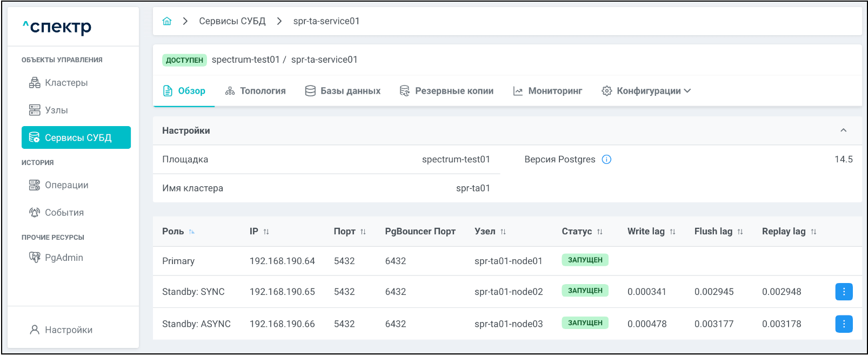Go to Кластеры in sidebar

click(x=66, y=83)
